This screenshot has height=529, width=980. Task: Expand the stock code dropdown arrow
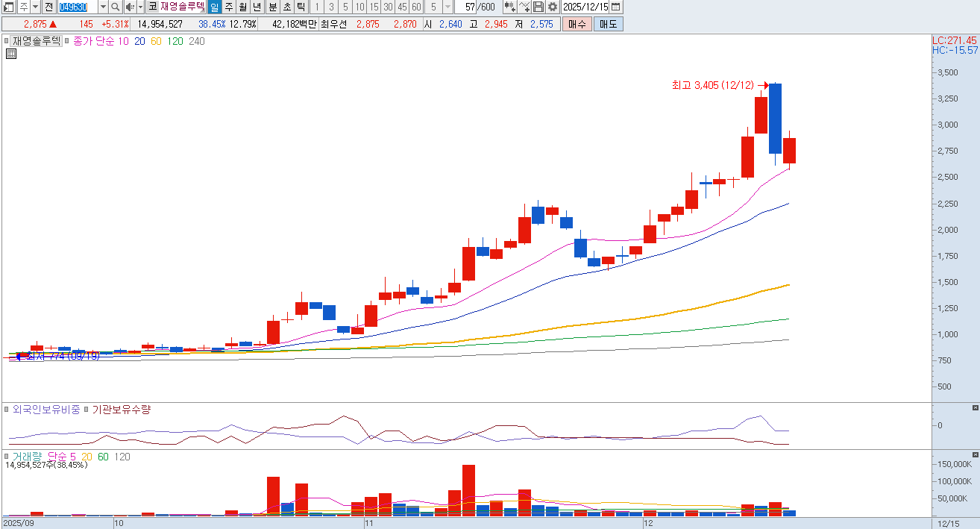pos(103,7)
